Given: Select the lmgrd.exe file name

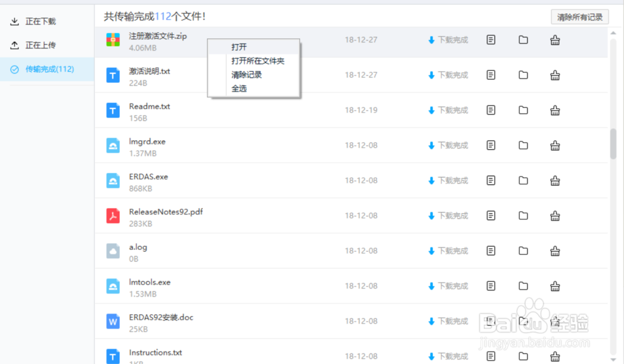Looking at the screenshot, I should pos(147,141).
